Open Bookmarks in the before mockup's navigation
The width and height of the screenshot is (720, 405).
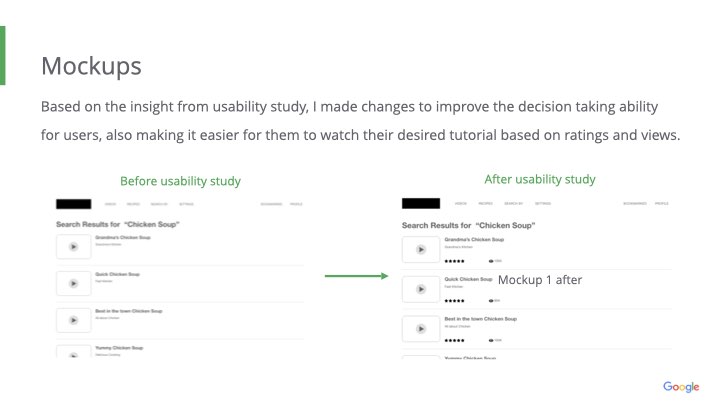click(x=271, y=204)
